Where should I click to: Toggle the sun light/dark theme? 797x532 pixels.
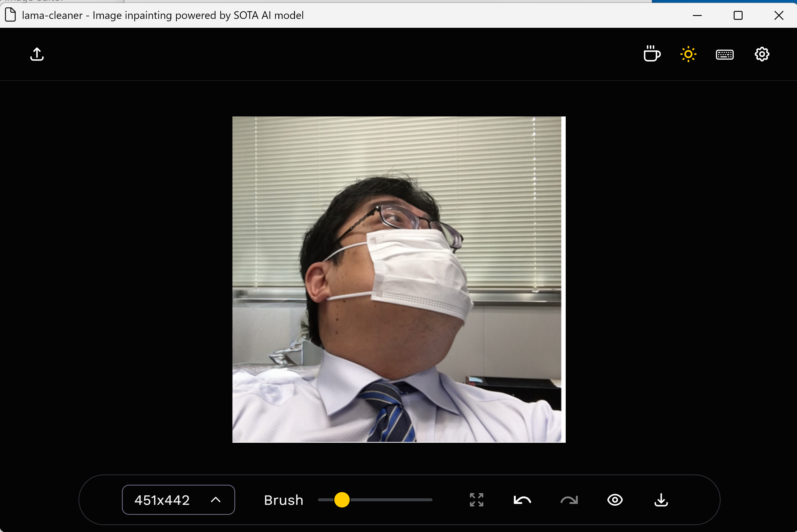[688, 54]
